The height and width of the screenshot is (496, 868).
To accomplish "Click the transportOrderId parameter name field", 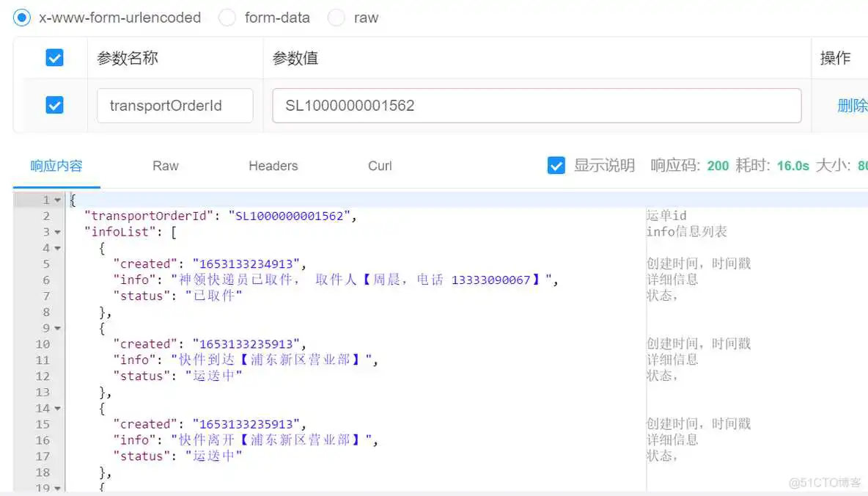I will point(174,106).
